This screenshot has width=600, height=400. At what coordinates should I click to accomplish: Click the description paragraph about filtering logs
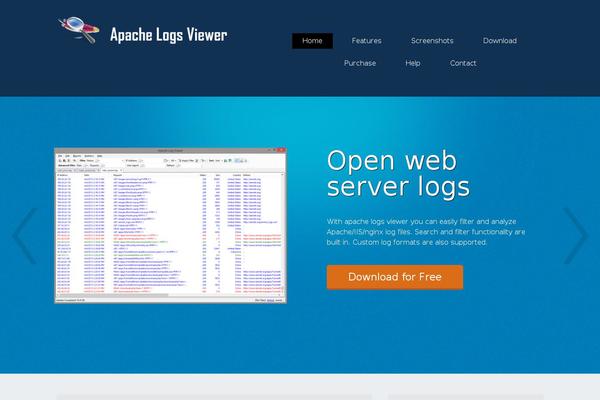[x=426, y=232]
